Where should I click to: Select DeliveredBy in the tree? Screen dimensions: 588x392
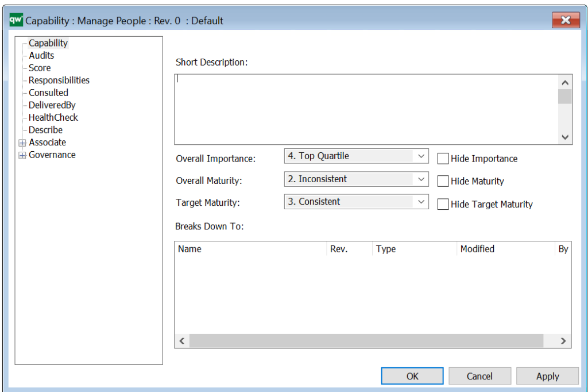tap(52, 105)
